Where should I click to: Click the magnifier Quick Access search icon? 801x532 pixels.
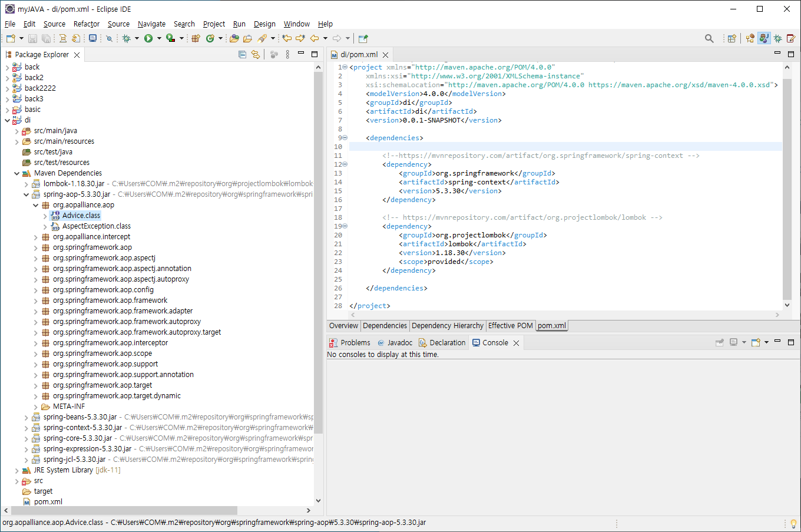709,38
